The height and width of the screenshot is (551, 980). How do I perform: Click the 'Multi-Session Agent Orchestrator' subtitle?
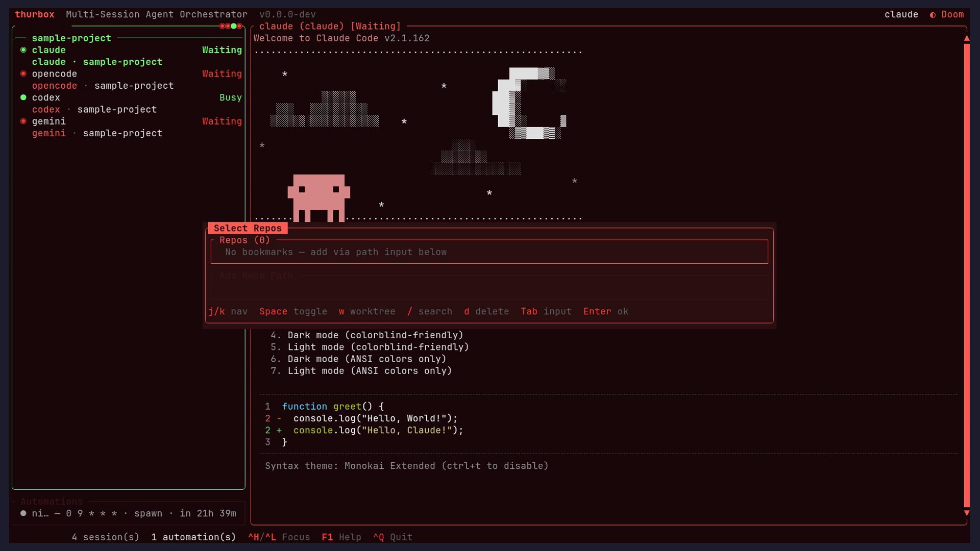click(x=157, y=15)
